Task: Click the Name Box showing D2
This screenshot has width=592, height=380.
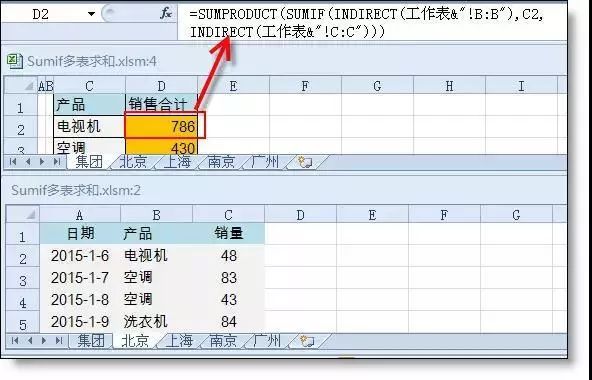Action: 48,14
